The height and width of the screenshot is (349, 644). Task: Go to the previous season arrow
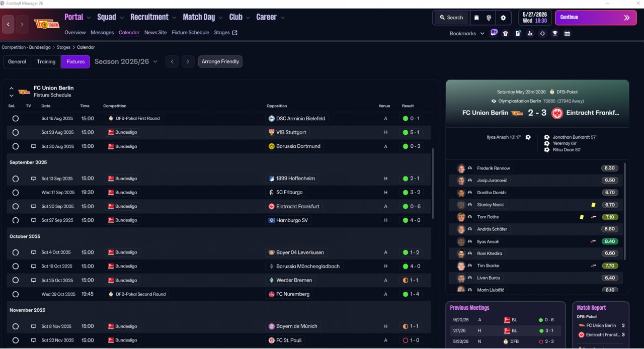click(x=172, y=62)
